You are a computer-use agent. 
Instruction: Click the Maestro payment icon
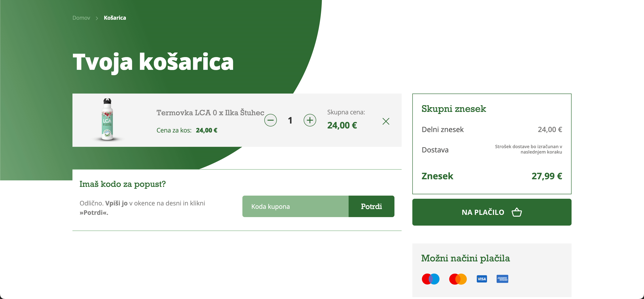(x=430, y=279)
